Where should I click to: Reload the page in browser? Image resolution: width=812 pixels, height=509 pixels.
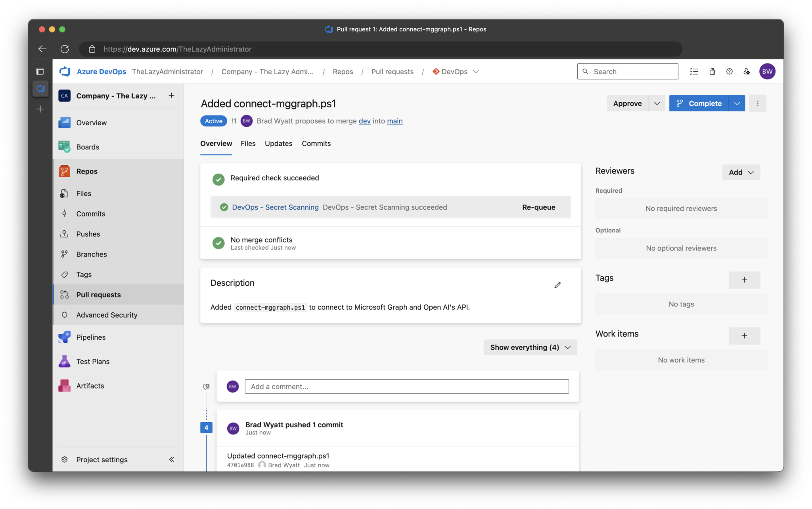click(x=65, y=49)
